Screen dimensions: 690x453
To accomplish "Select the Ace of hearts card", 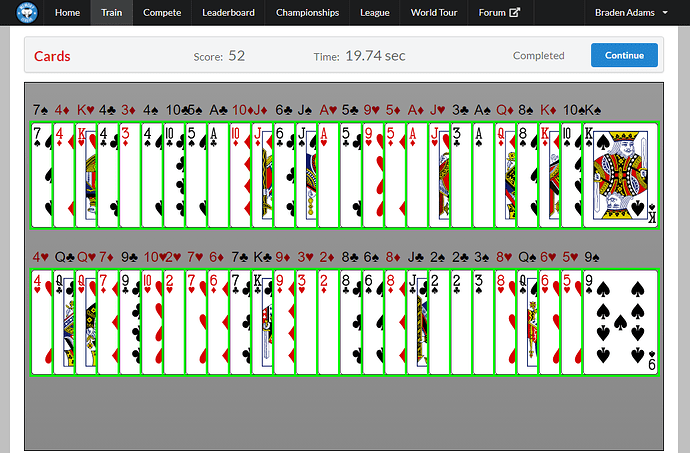I will coord(328,175).
